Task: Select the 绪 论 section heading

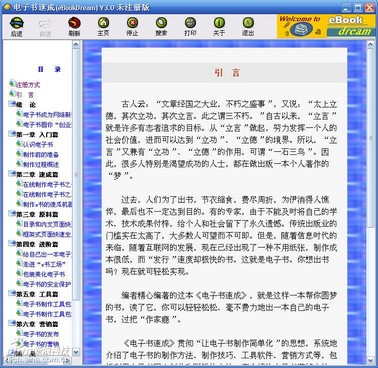Action: click(26, 105)
